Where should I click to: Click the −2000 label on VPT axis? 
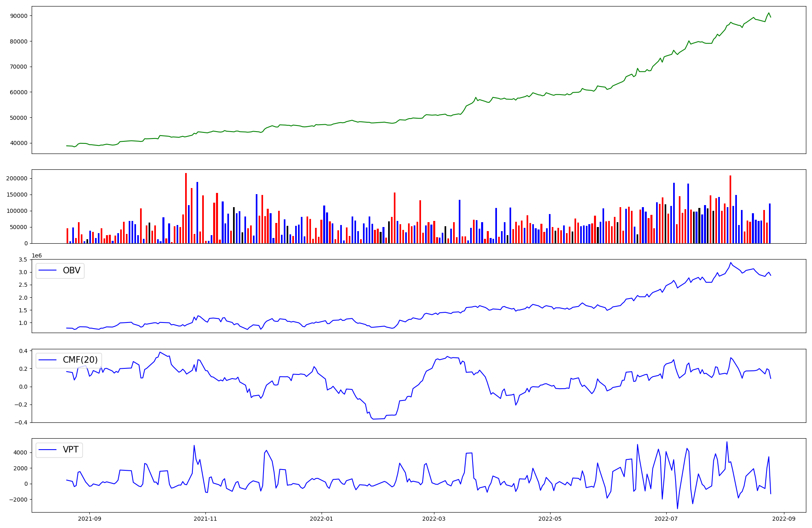point(18,500)
